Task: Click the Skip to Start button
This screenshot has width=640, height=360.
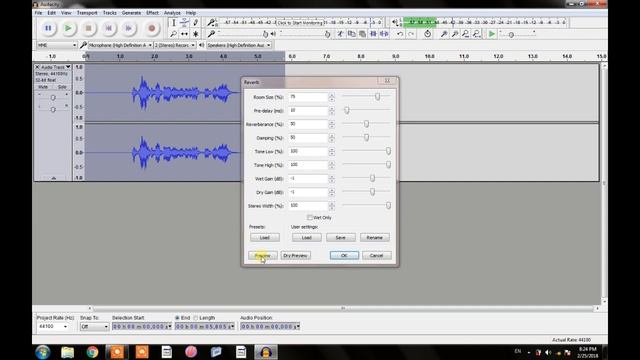Action: (108, 28)
